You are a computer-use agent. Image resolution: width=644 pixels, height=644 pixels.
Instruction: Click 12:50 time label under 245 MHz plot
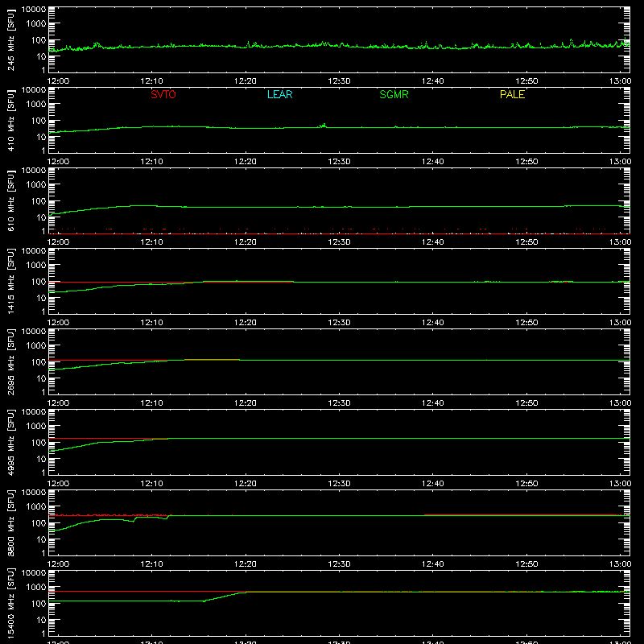click(526, 81)
